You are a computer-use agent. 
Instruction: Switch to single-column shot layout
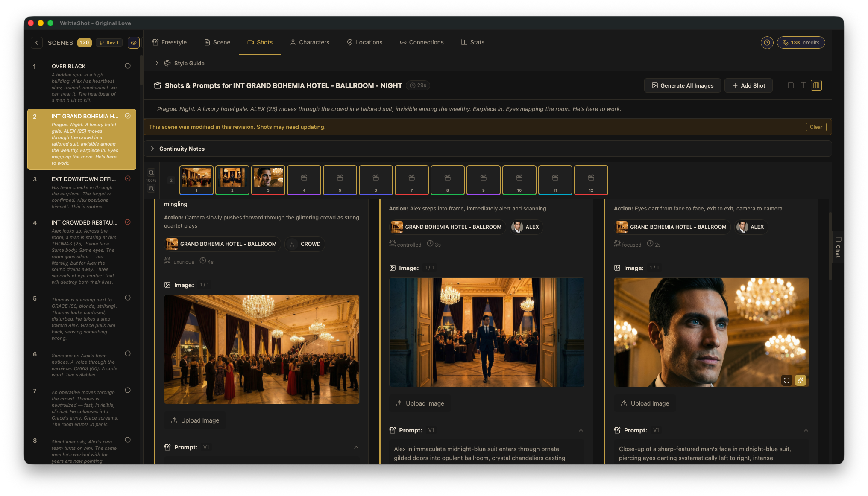click(791, 85)
